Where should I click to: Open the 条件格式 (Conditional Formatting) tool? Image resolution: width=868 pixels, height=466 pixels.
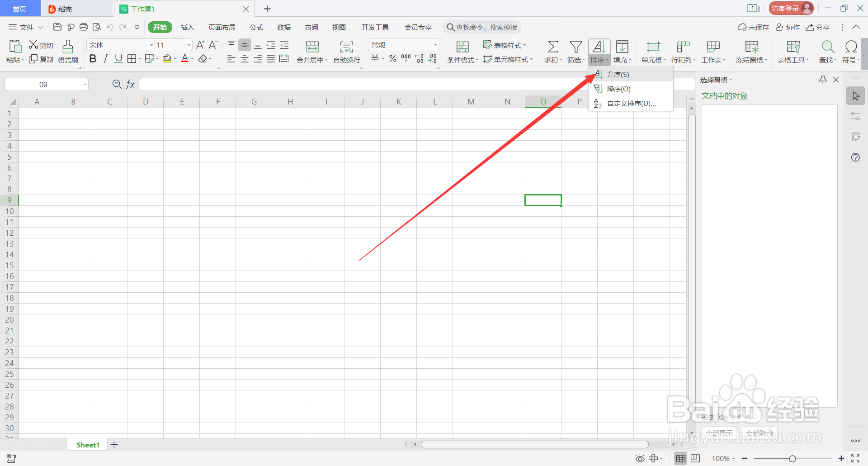click(x=462, y=52)
